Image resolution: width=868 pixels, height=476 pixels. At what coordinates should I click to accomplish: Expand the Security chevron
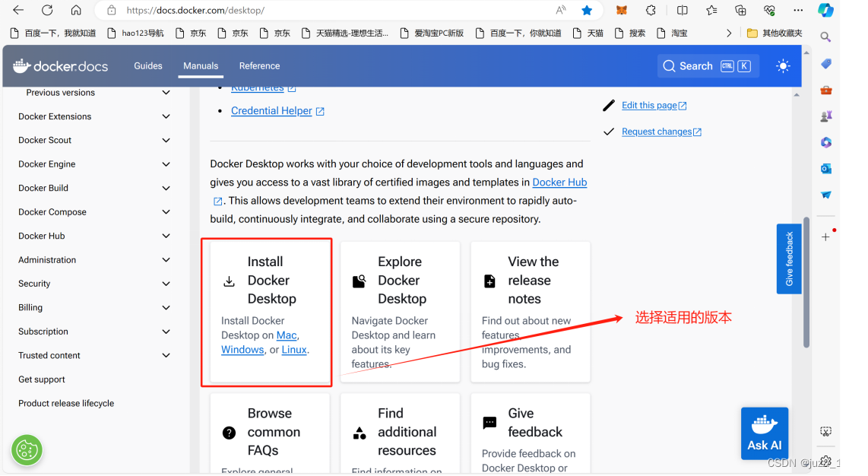point(166,284)
